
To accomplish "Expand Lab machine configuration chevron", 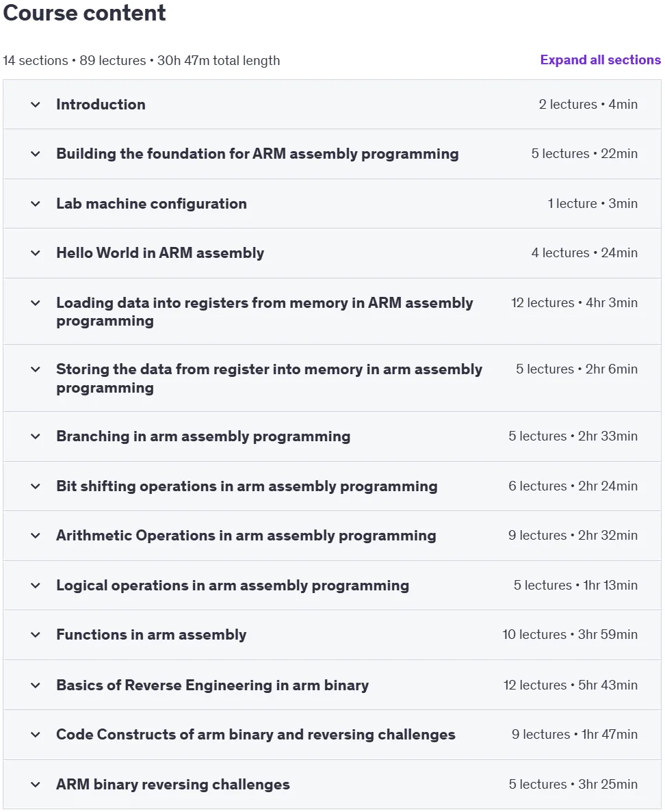I will [35, 204].
